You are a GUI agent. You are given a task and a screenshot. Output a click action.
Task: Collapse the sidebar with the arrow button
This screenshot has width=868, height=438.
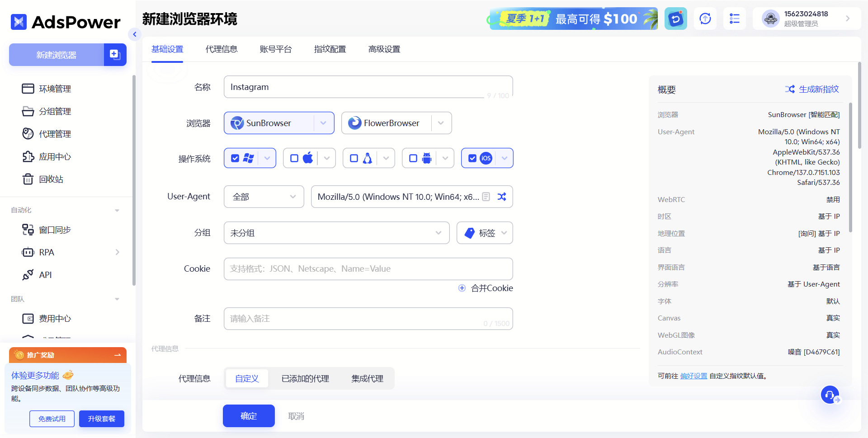click(134, 34)
